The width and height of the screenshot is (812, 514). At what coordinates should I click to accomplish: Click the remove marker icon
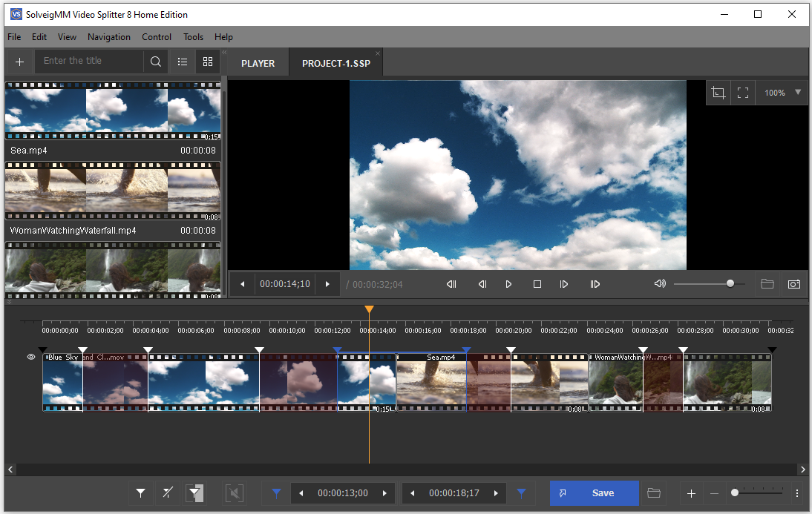pos(168,493)
